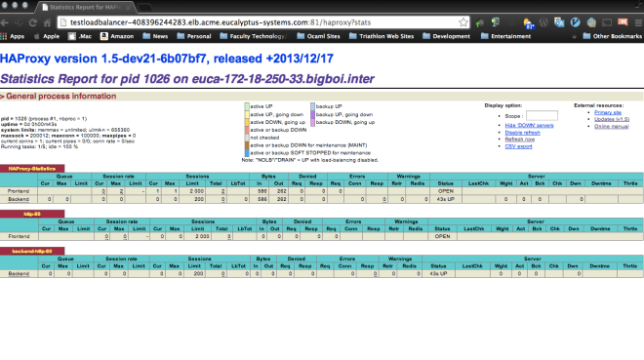The width and height of the screenshot is (644, 360).
Task: Click the red extension icon near menu
Action: pos(623,22)
